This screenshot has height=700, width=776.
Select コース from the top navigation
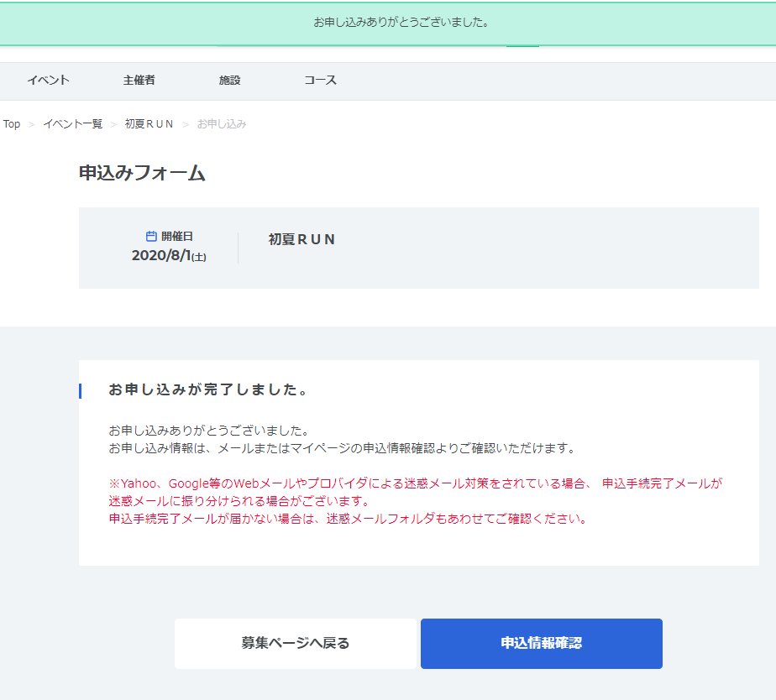pyautogui.click(x=320, y=80)
